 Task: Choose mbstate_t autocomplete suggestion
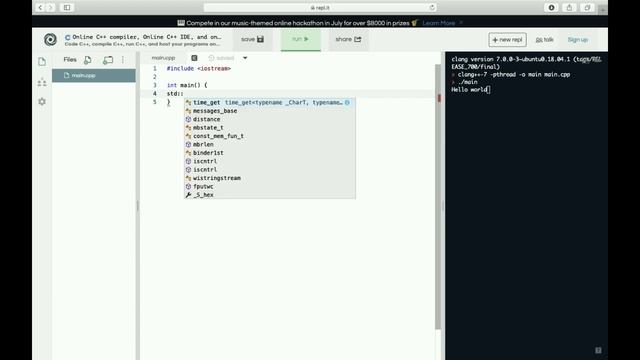point(270,128)
